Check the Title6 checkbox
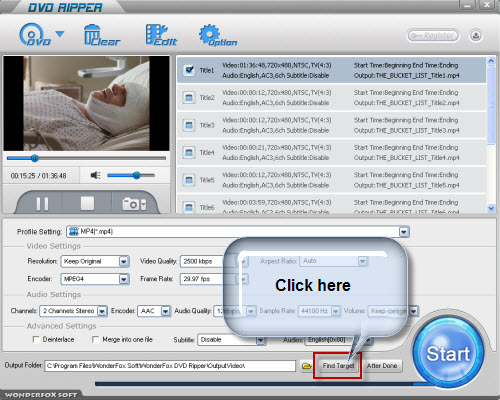 [189, 207]
